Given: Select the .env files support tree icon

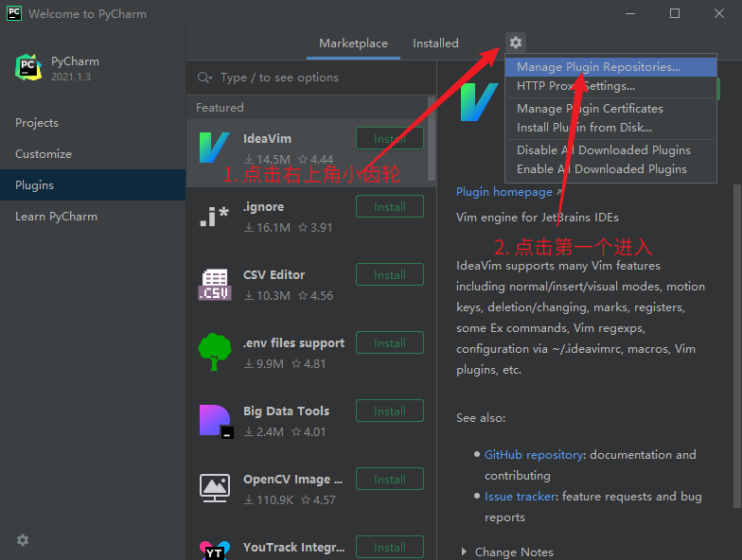Looking at the screenshot, I should click(215, 352).
